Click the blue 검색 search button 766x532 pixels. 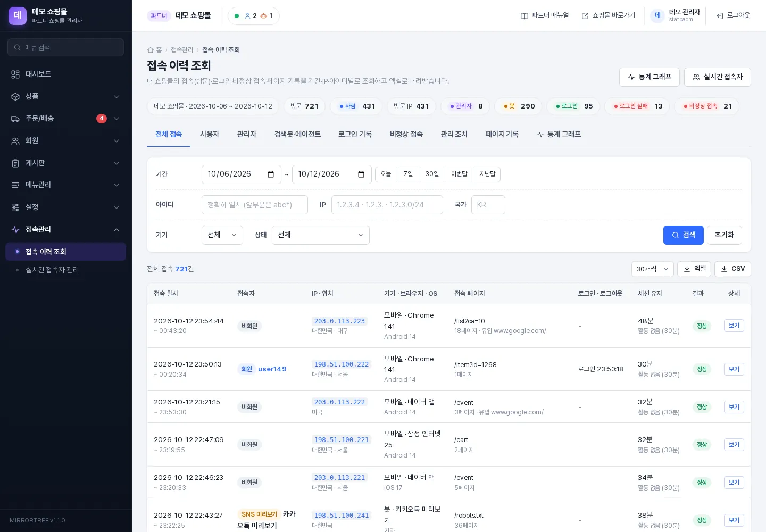684,235
